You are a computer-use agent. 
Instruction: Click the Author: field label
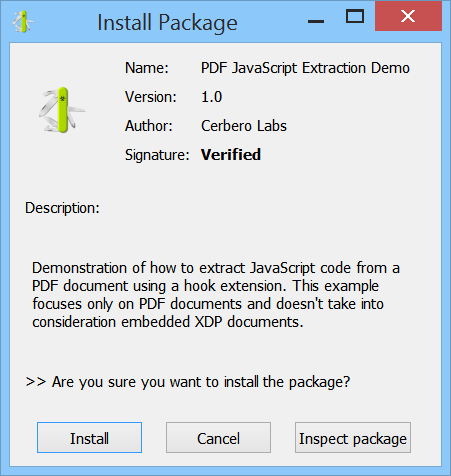[x=149, y=126]
